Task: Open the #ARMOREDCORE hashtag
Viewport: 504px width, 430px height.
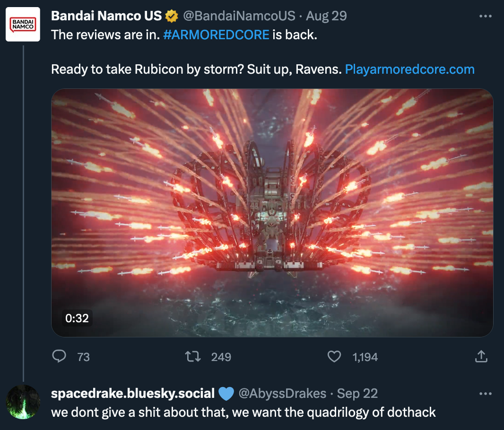Action: pyautogui.click(x=216, y=34)
